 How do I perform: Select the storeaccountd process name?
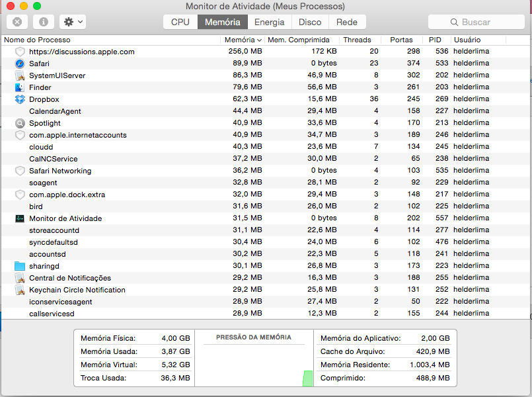pyautogui.click(x=54, y=230)
